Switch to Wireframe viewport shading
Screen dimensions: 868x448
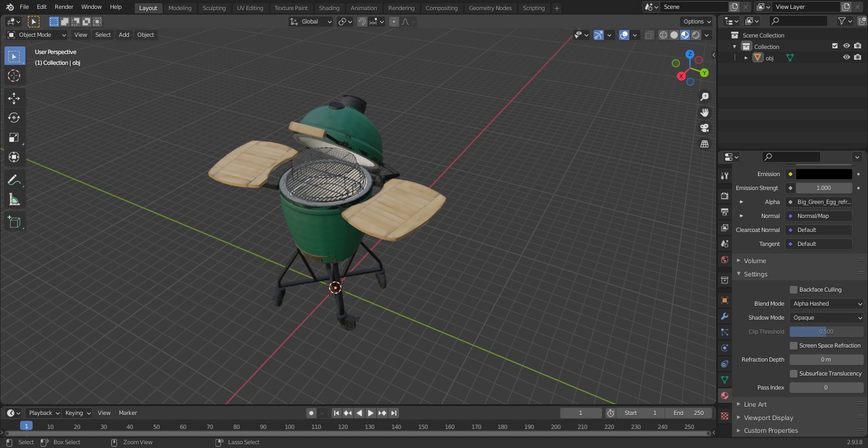663,35
